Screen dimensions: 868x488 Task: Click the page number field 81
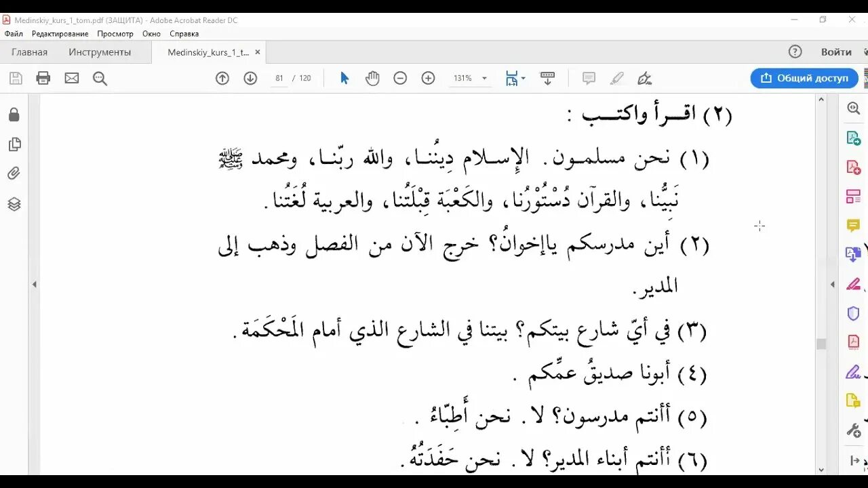pyautogui.click(x=279, y=79)
